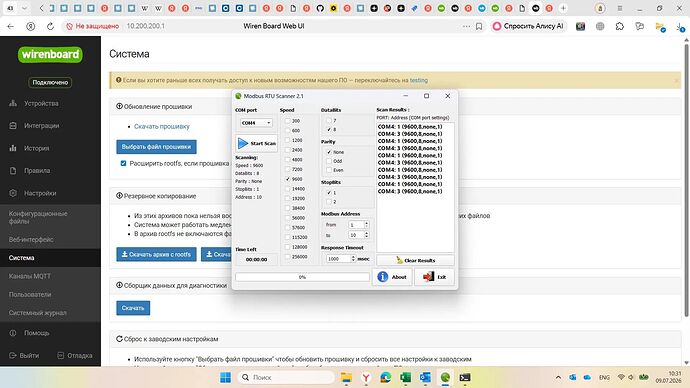The image size is (690, 388).
Task: Click the Response Timeout input field
Action: click(x=338, y=259)
